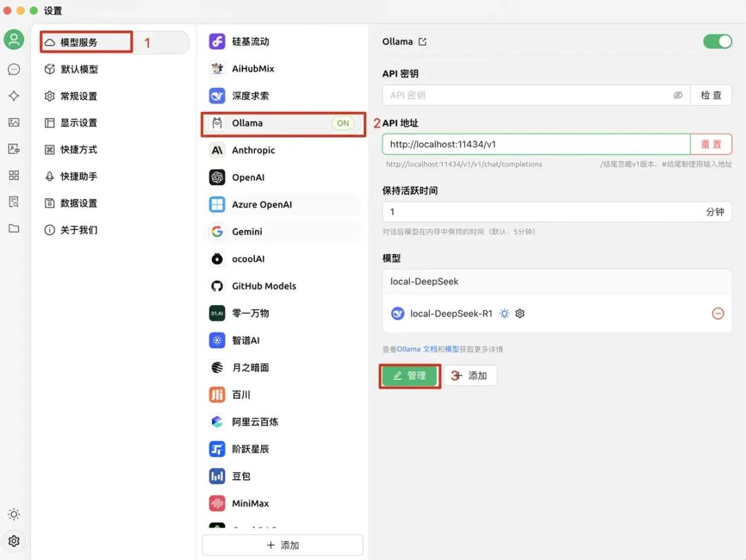Click settings gear beside local-DeepSeek-R1

tap(520, 313)
